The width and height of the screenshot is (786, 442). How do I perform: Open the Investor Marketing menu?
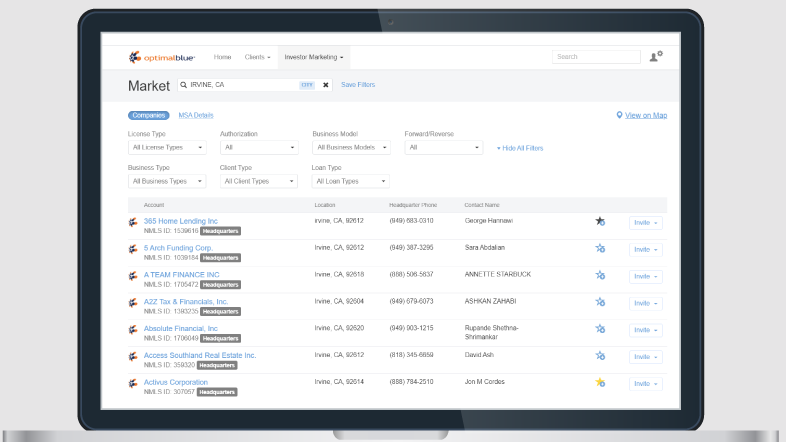(314, 57)
